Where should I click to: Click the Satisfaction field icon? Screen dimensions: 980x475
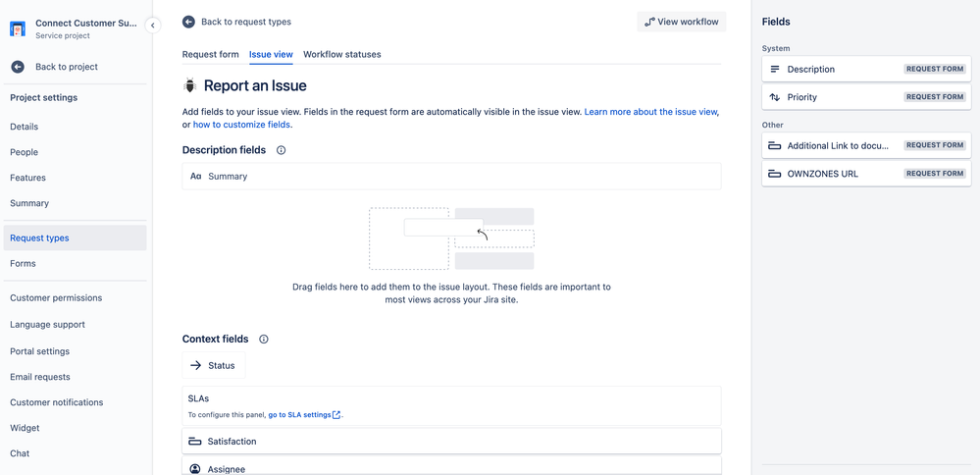pyautogui.click(x=195, y=442)
